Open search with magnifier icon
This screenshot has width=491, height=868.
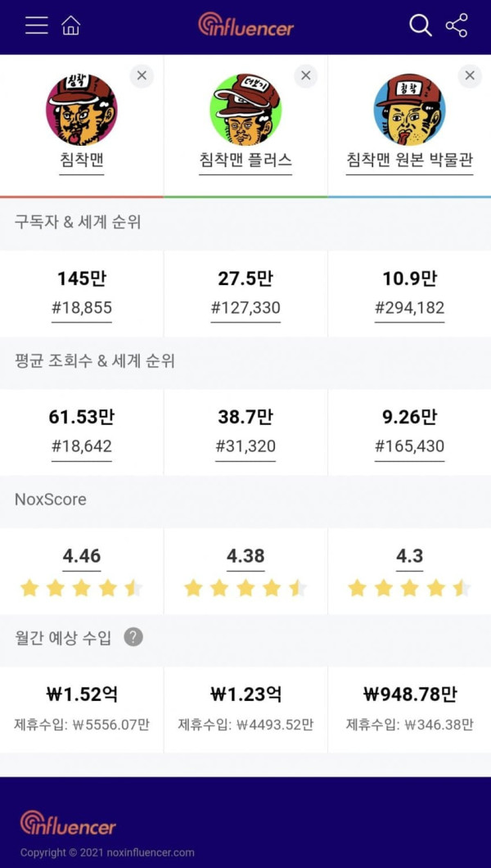coord(421,25)
